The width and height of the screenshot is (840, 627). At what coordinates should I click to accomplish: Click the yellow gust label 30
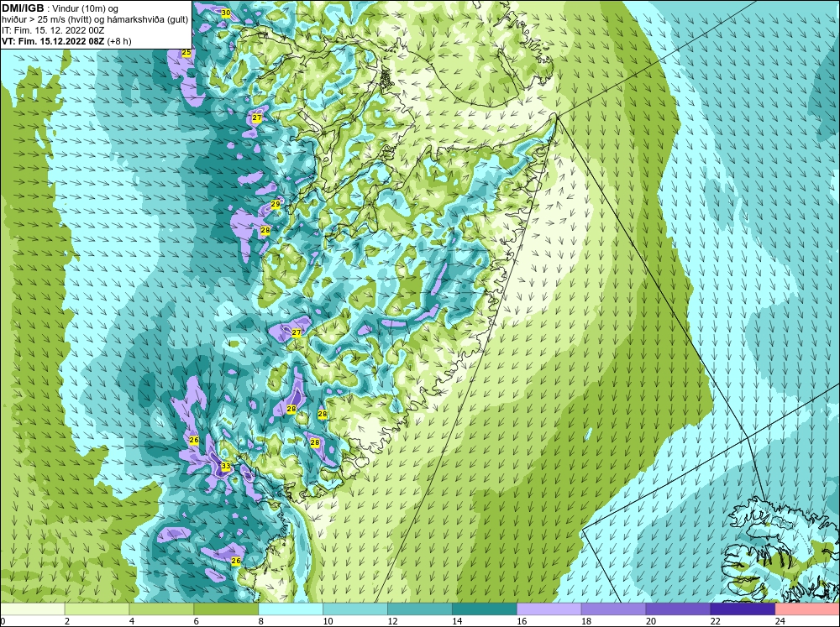coord(226,13)
